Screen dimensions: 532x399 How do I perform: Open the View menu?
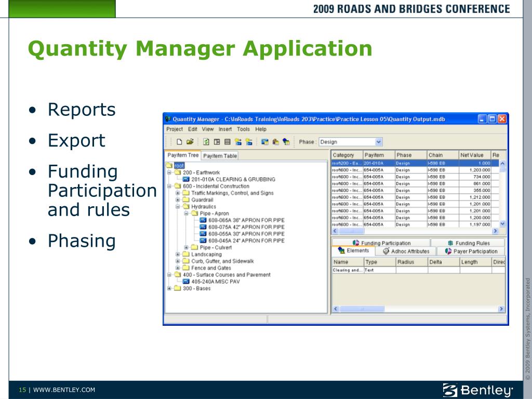208,129
